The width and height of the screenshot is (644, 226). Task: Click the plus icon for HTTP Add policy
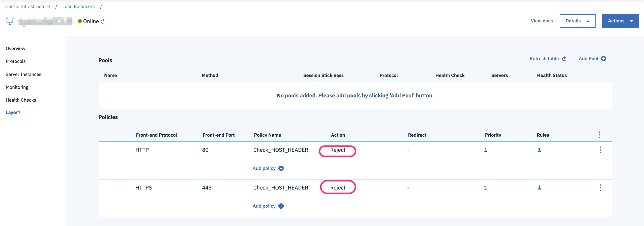click(281, 168)
